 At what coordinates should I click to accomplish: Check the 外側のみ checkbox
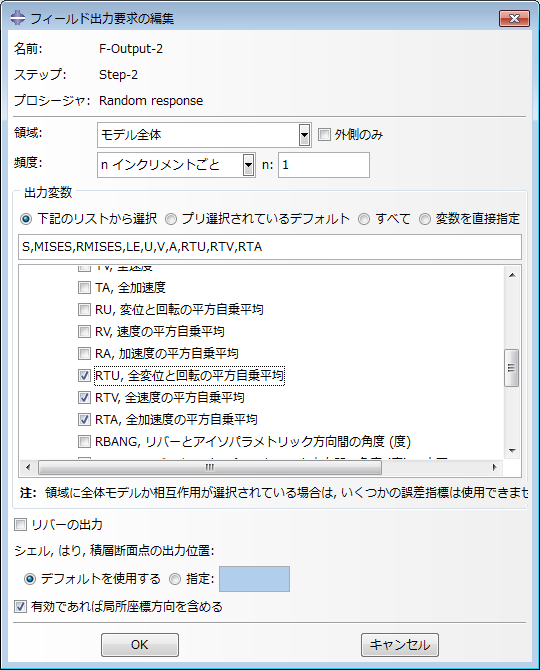click(324, 135)
